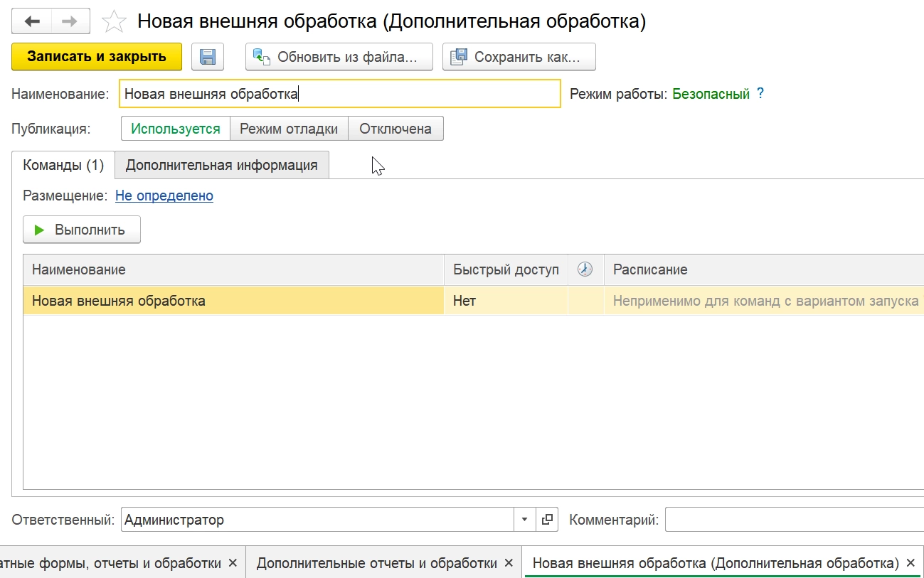Open the Ответственный field's open-form icon

(547, 520)
